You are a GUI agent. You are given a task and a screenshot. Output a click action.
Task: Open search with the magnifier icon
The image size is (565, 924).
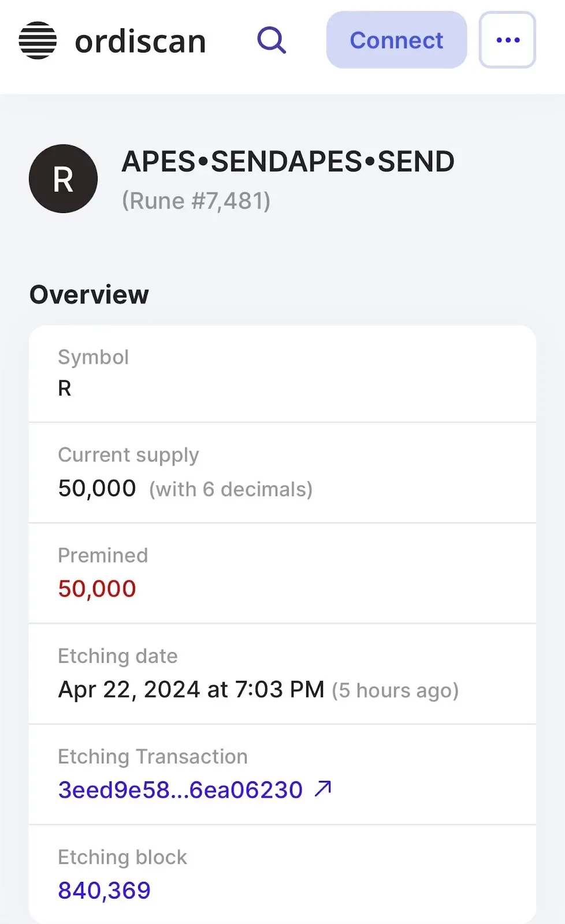click(272, 40)
